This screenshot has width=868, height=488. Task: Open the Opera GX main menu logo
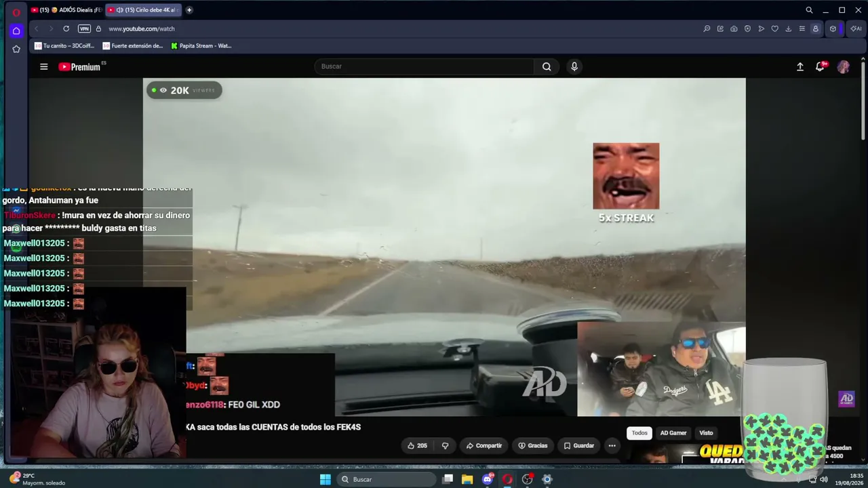pos(16,12)
